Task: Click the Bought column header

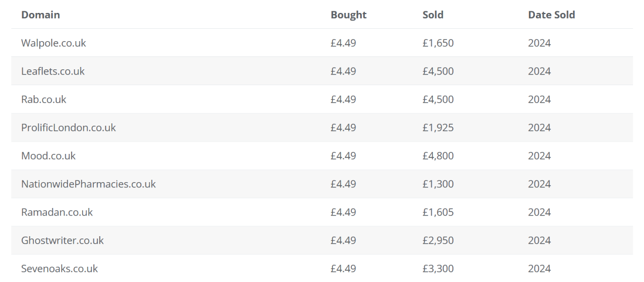Action: (x=348, y=15)
